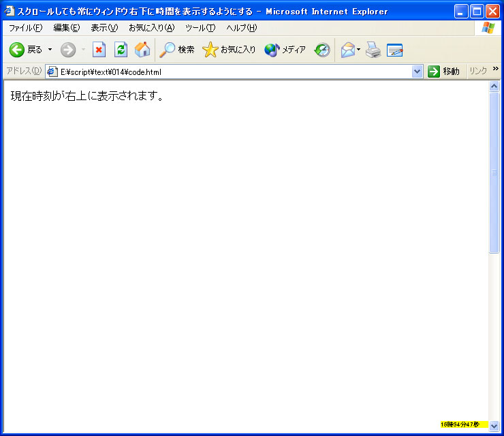Show the History panel
The width and height of the screenshot is (504, 436).
point(322,50)
